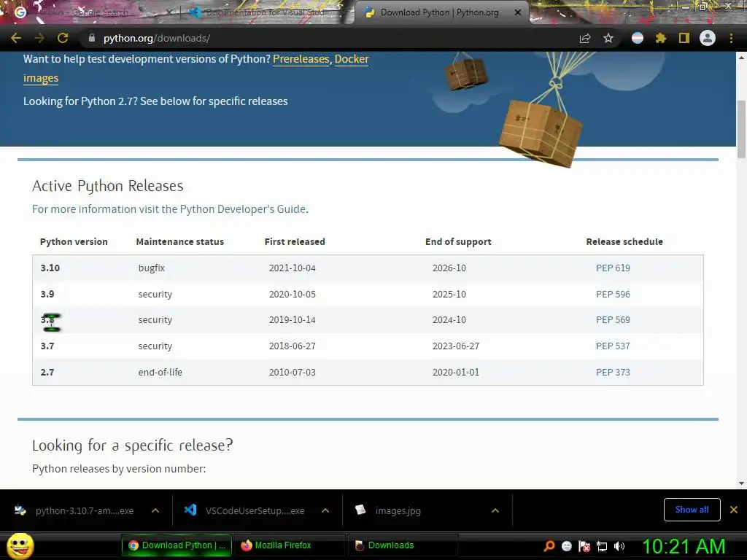Click end of support date 2023-06-27
The image size is (747, 560).
[456, 346]
